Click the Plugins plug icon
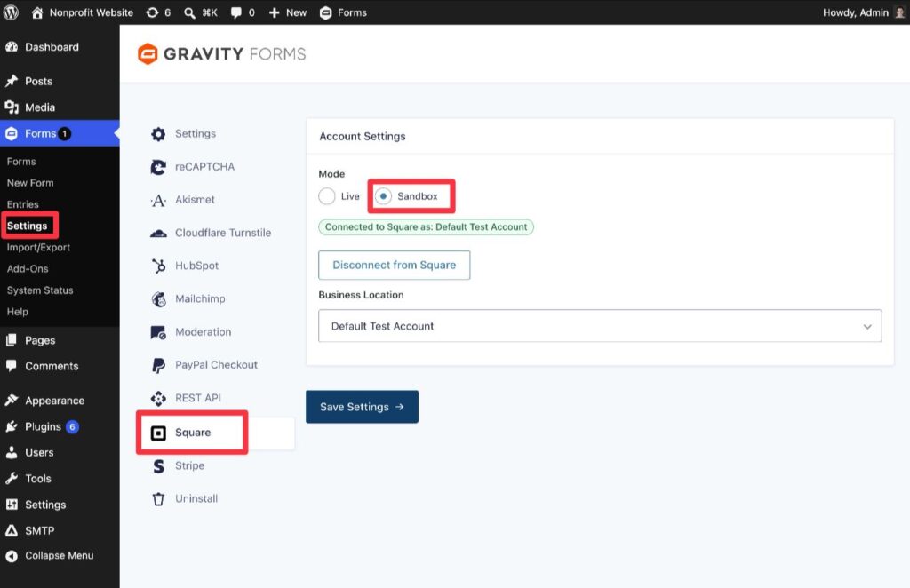Image resolution: width=910 pixels, height=588 pixels. pos(12,426)
